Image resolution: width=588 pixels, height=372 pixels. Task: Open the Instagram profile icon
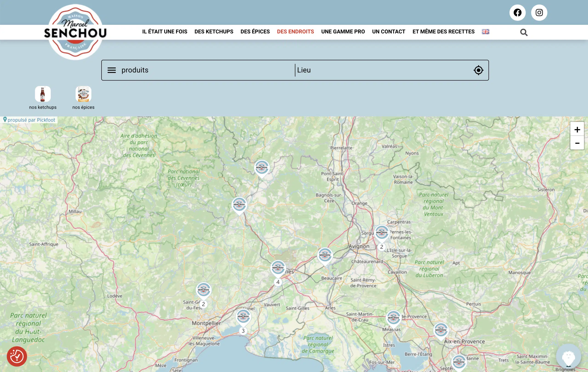point(539,12)
